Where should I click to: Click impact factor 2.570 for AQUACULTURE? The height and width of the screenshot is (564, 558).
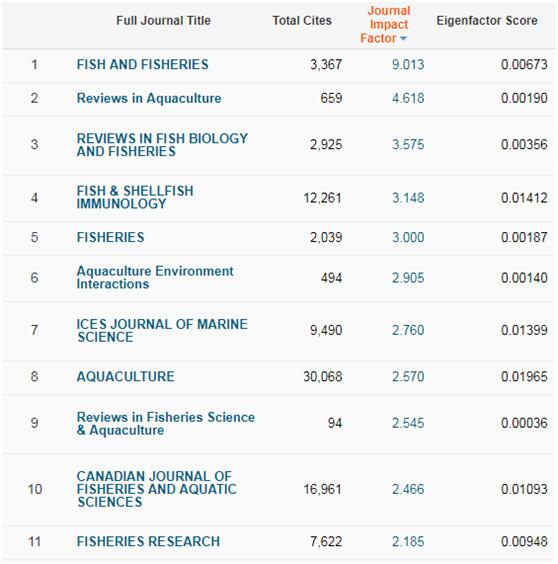tap(408, 377)
